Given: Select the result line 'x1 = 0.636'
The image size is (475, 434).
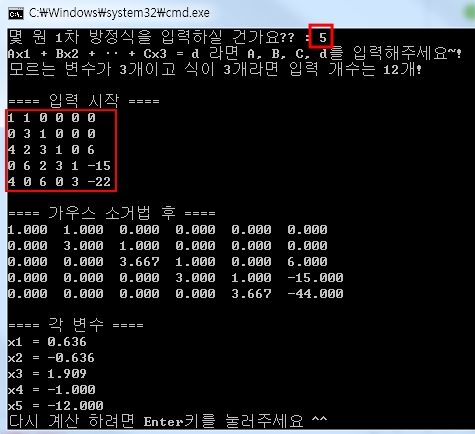Looking at the screenshot, I should pyautogui.click(x=47, y=342).
